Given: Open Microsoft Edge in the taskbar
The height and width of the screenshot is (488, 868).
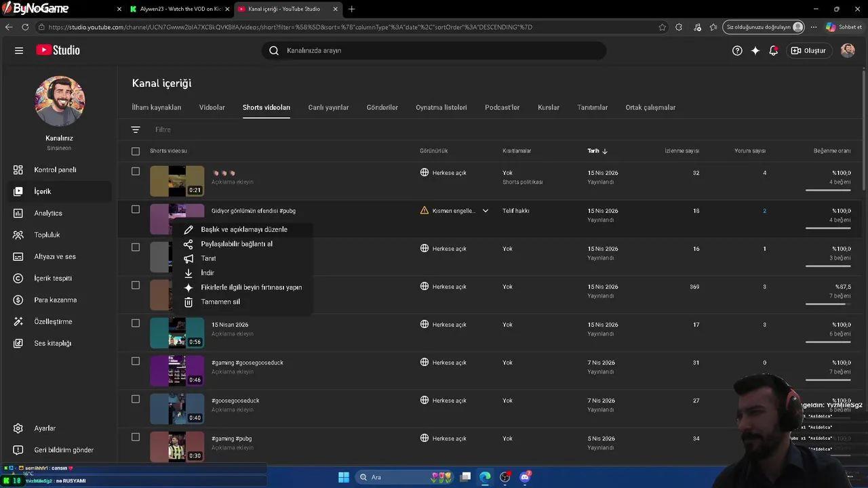Looking at the screenshot, I should [x=485, y=477].
